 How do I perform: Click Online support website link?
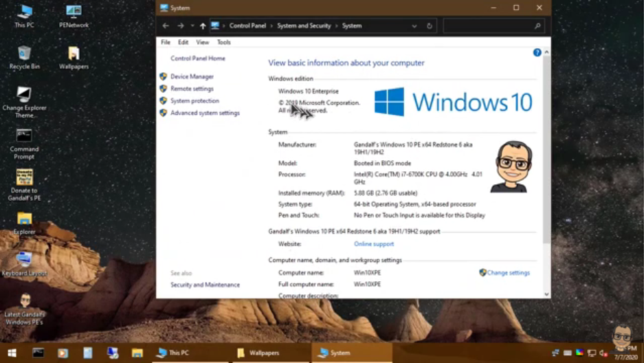click(374, 244)
